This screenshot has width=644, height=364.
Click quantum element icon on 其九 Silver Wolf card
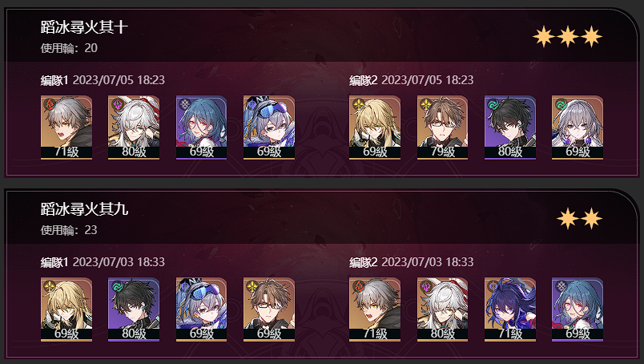click(184, 286)
